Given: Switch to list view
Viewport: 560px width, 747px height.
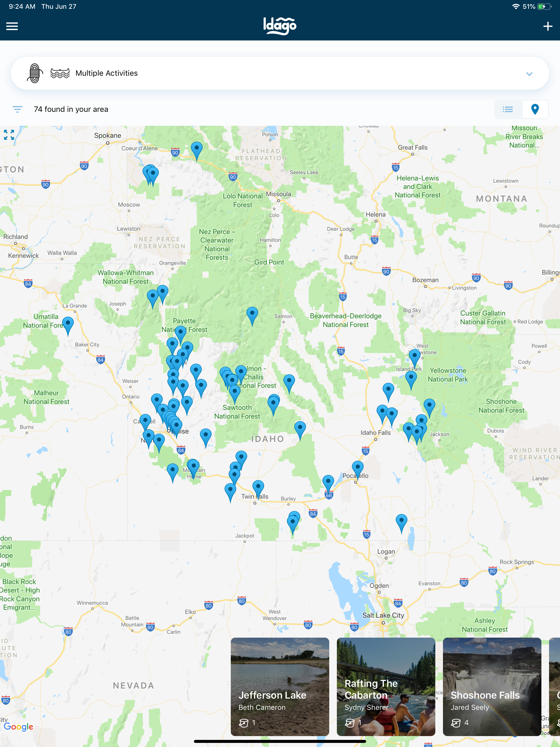Looking at the screenshot, I should click(508, 109).
